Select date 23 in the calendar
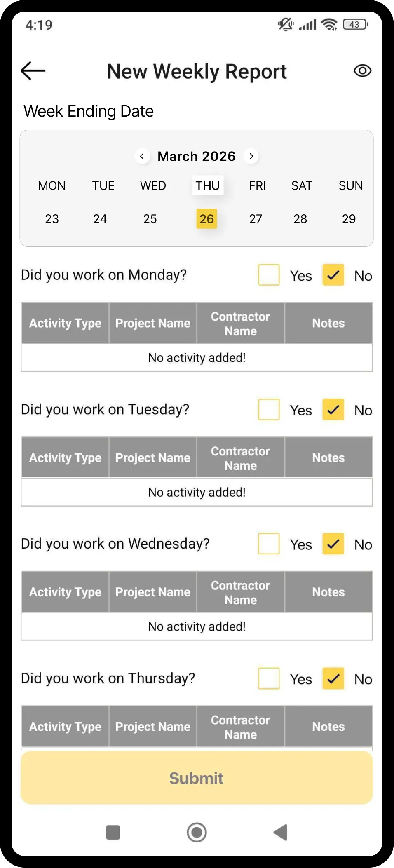The image size is (394, 868). [52, 219]
